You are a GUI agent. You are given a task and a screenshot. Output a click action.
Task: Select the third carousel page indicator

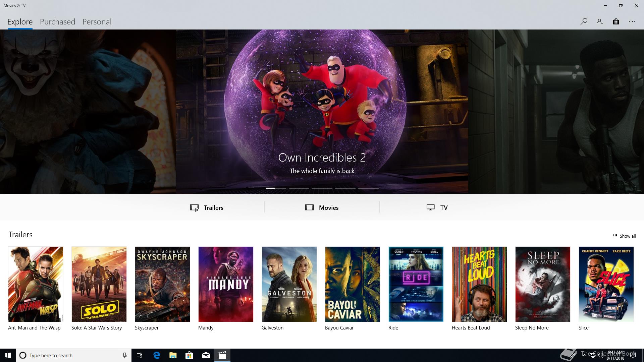click(x=322, y=188)
